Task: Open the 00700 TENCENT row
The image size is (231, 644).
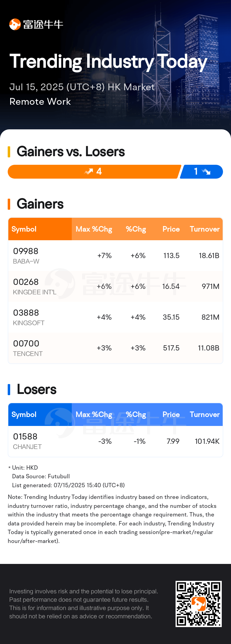Action: click(115, 348)
